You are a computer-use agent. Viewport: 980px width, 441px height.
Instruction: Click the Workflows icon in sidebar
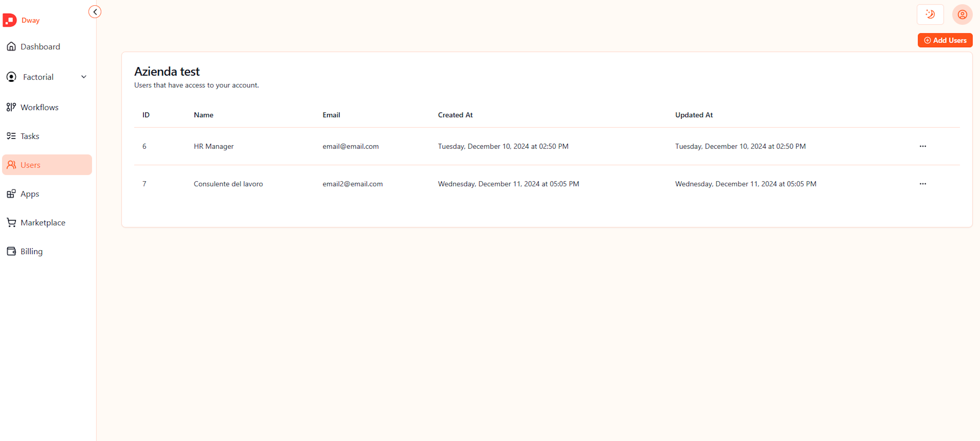[x=11, y=107]
